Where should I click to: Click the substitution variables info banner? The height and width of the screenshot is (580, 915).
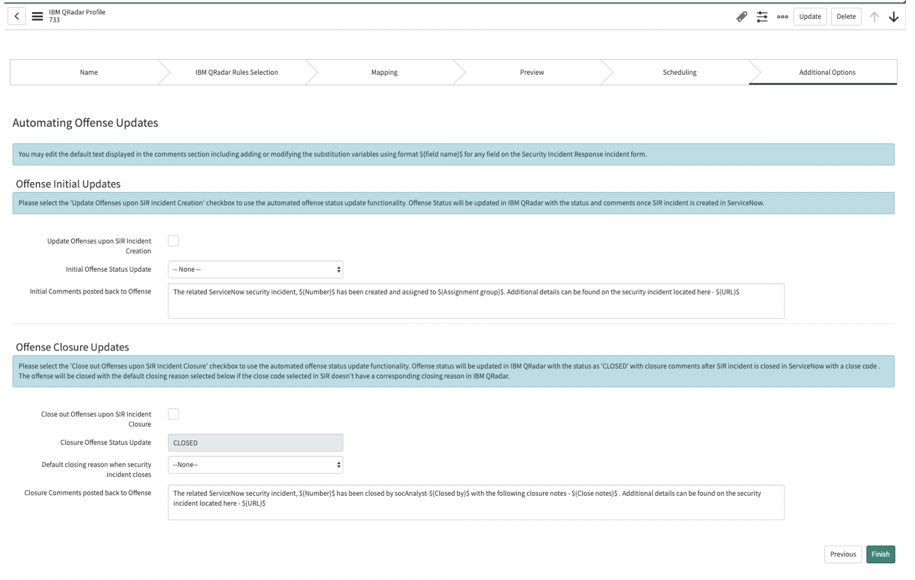coord(453,154)
